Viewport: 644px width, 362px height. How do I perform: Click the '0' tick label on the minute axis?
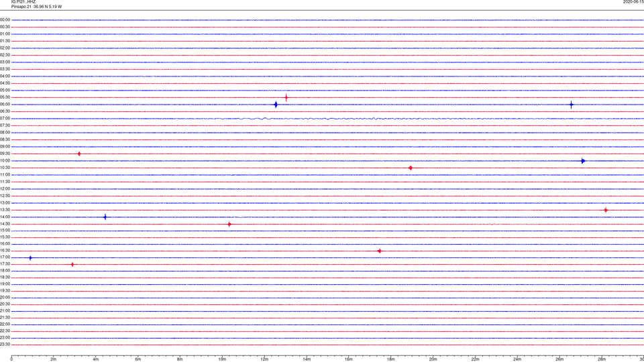(11, 359)
